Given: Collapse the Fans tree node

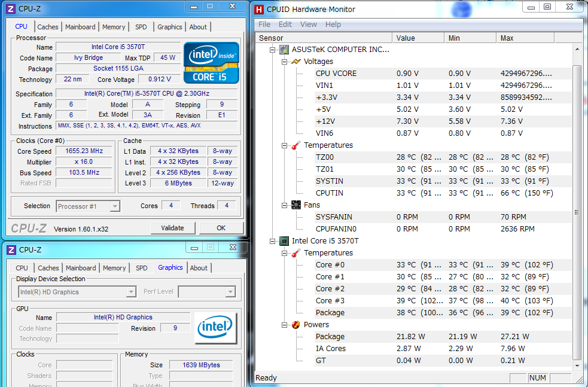Looking at the screenshot, I should pyautogui.click(x=284, y=205).
